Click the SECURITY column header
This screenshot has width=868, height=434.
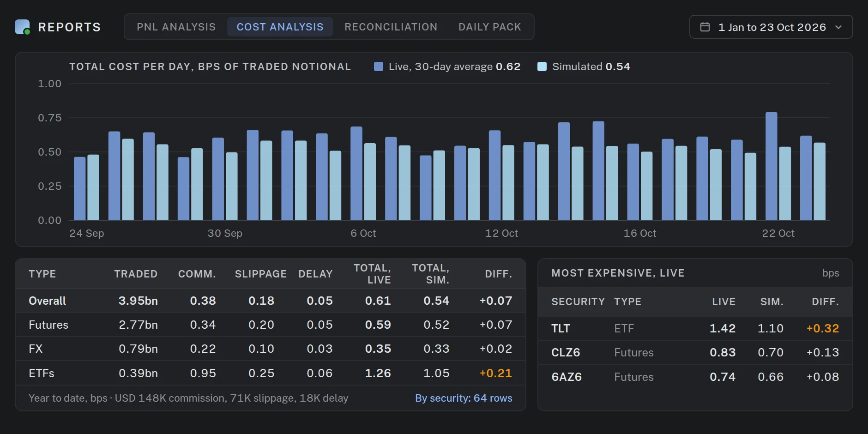pos(578,301)
